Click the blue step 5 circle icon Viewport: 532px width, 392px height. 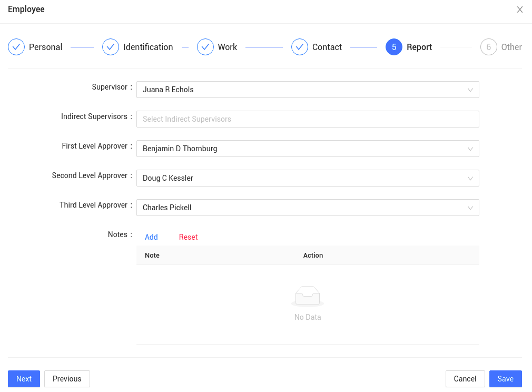(x=393, y=47)
